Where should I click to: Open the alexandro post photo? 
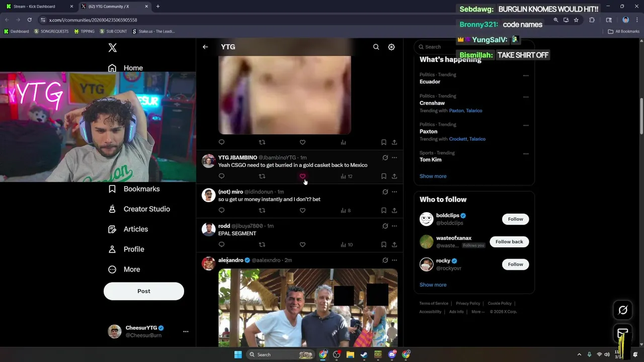[x=308, y=308]
